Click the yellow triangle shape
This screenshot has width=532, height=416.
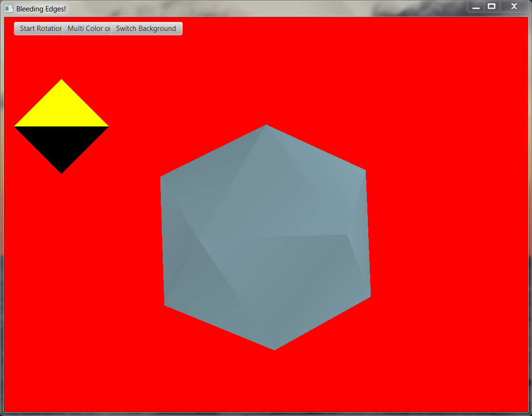pos(61,110)
